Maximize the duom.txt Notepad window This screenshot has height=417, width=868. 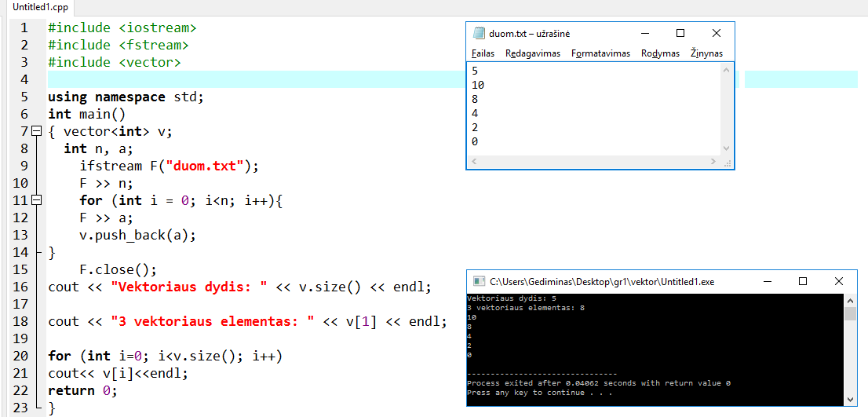click(x=680, y=33)
